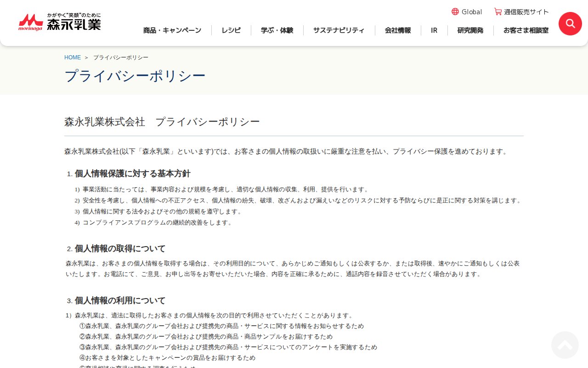Viewport: 588px width, 368px height.
Task: Open the 会社情報 menu
Action: tap(398, 30)
